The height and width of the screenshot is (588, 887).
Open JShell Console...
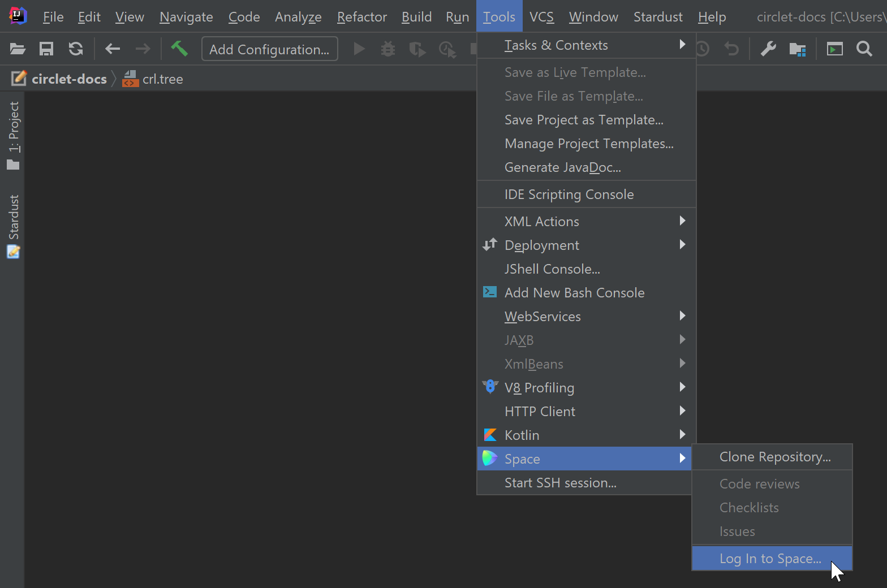coord(587,269)
